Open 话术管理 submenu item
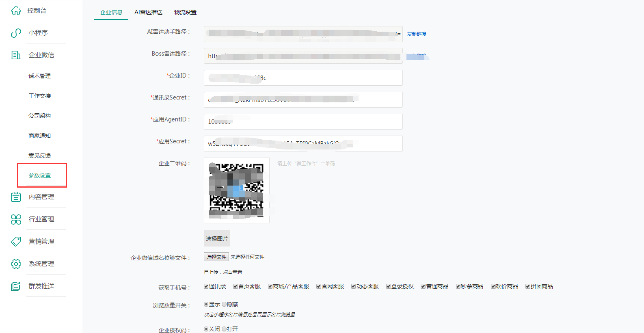 click(x=40, y=76)
